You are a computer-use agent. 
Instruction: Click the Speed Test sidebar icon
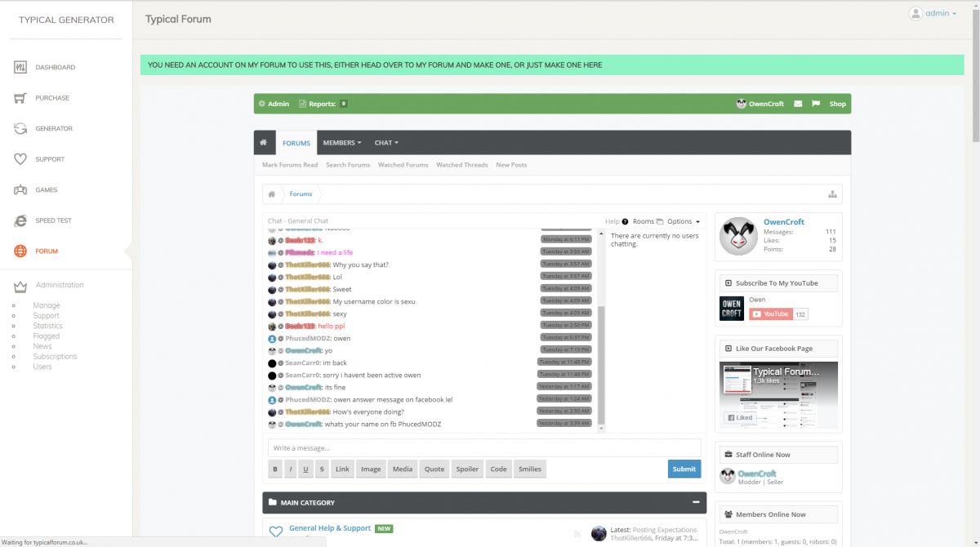(x=20, y=221)
